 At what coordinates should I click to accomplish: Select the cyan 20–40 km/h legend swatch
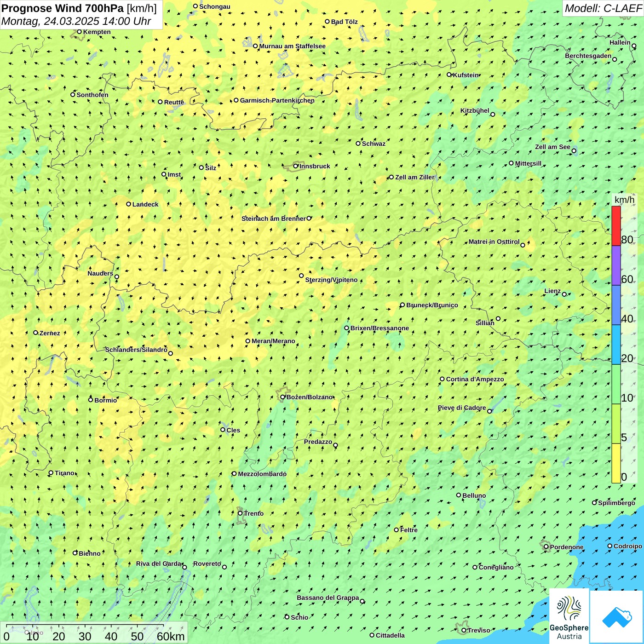(x=616, y=345)
